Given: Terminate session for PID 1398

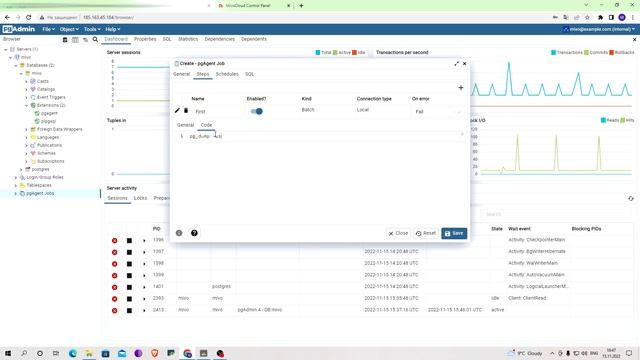Looking at the screenshot, I should click(x=115, y=264).
